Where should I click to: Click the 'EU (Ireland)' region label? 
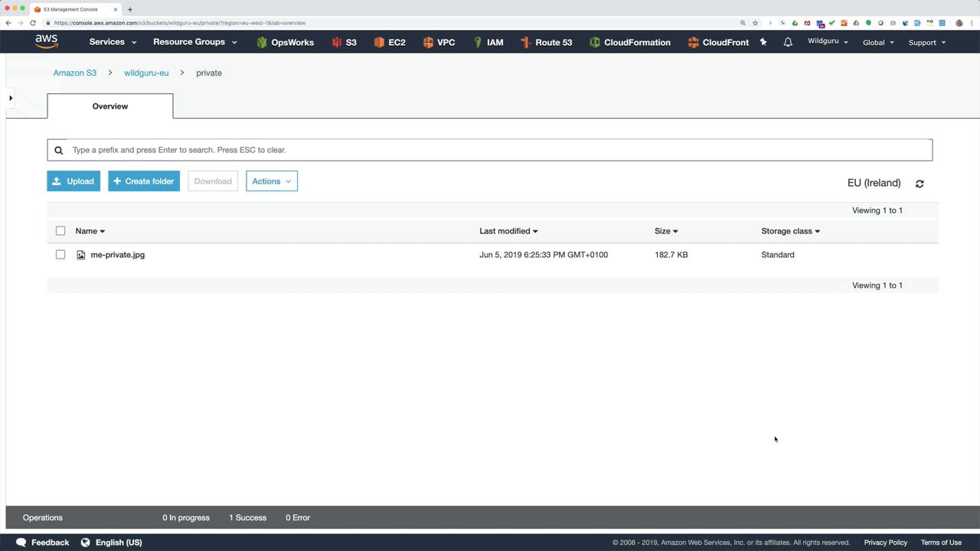[874, 183]
